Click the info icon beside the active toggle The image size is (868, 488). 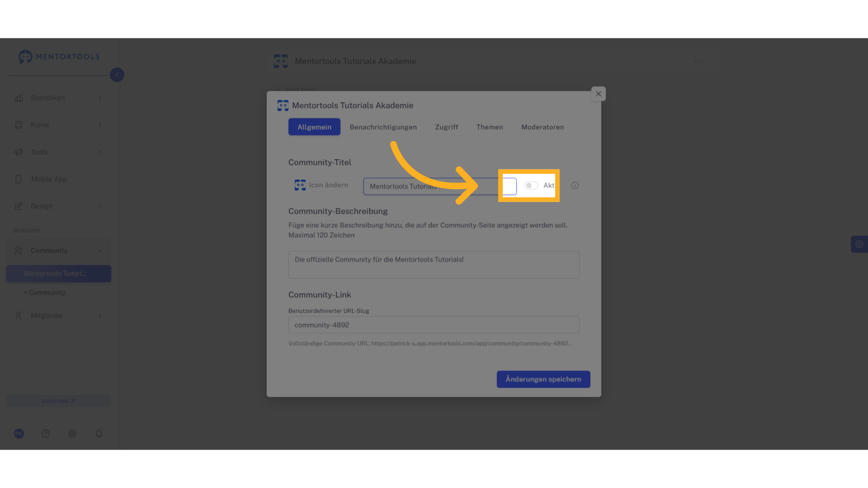point(575,186)
